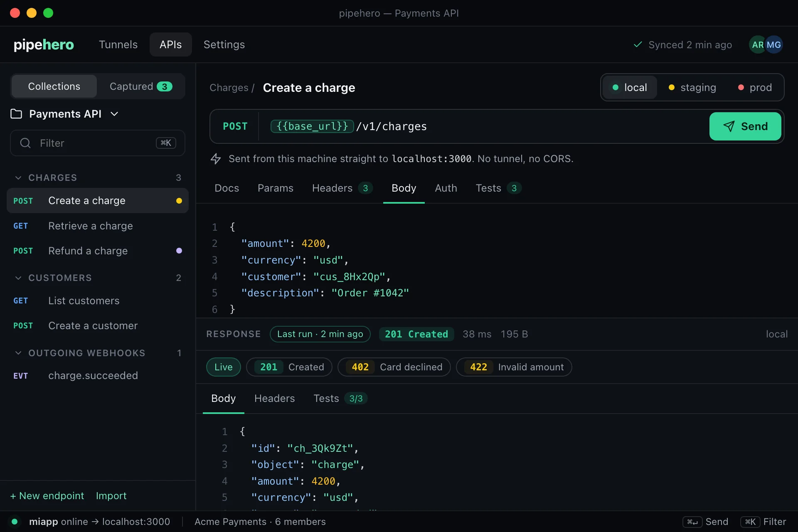Switch to request Tests tab
Screen dimensions: 798x532
tap(498, 188)
